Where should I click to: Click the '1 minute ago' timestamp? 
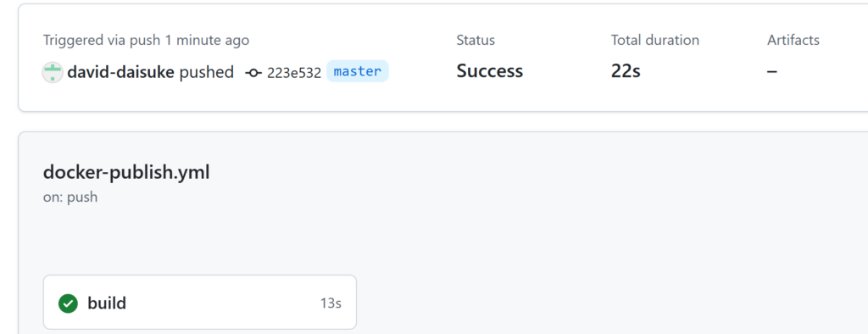(207, 41)
